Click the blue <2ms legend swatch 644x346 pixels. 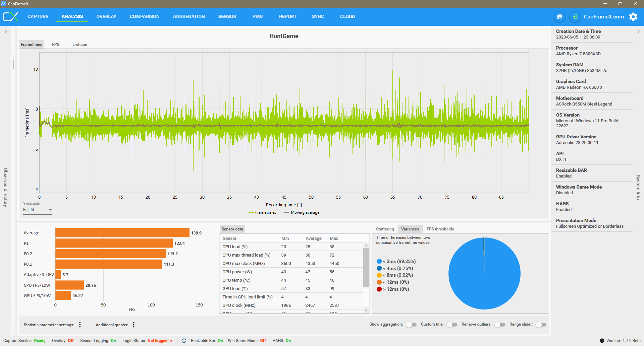[x=379, y=261]
